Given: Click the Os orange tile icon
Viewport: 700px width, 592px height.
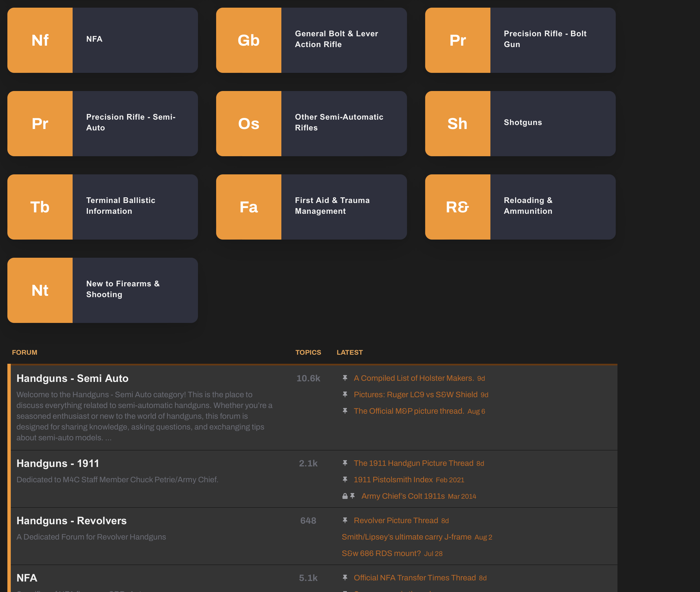Looking at the screenshot, I should pos(248,124).
